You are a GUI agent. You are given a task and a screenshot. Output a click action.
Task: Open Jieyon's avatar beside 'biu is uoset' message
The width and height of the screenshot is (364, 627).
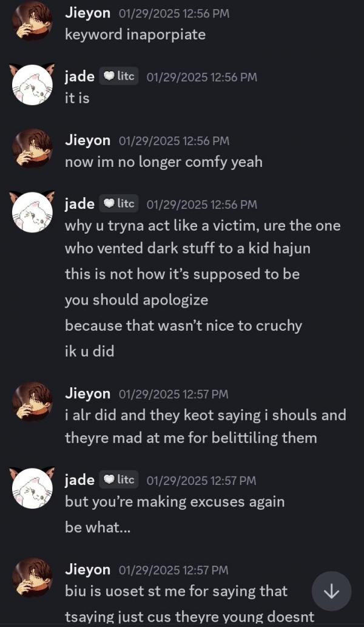pos(32,577)
